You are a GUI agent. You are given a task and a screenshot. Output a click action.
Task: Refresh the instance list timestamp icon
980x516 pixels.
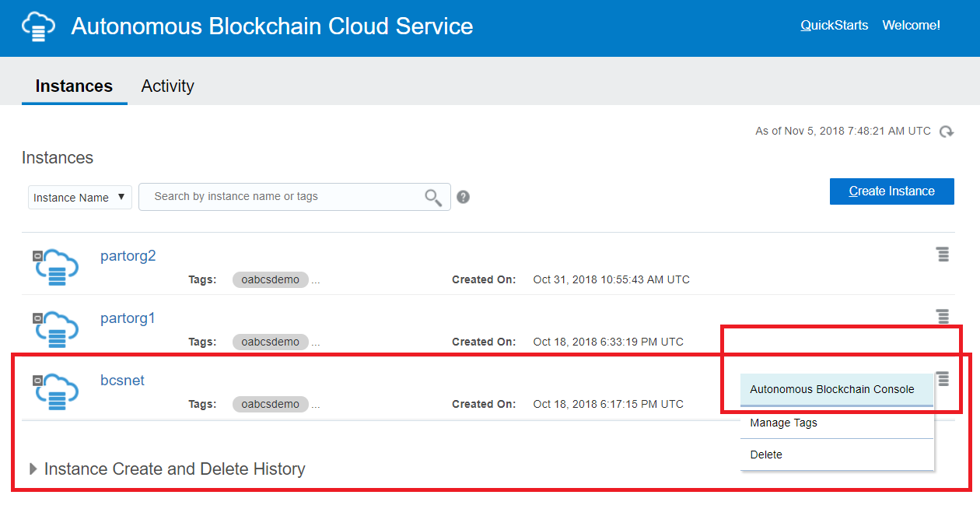coord(947,132)
